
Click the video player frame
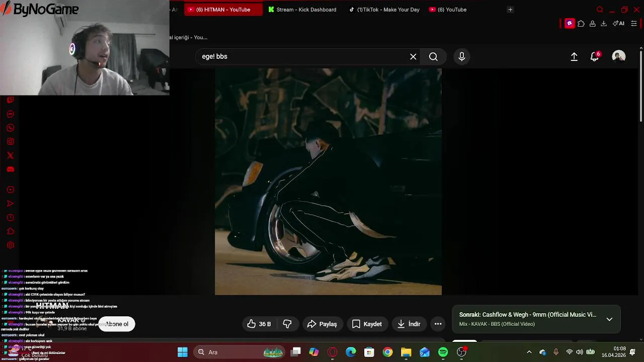(x=328, y=182)
